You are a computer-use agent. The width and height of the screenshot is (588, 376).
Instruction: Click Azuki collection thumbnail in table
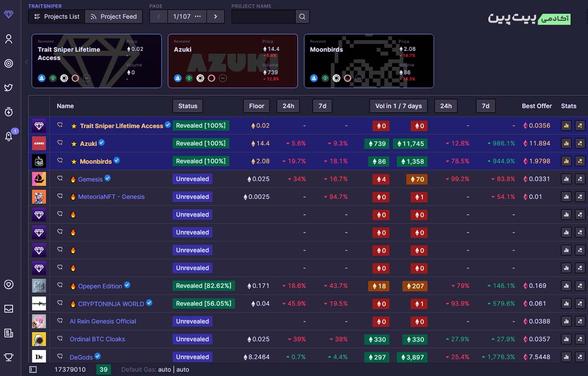pos(39,143)
